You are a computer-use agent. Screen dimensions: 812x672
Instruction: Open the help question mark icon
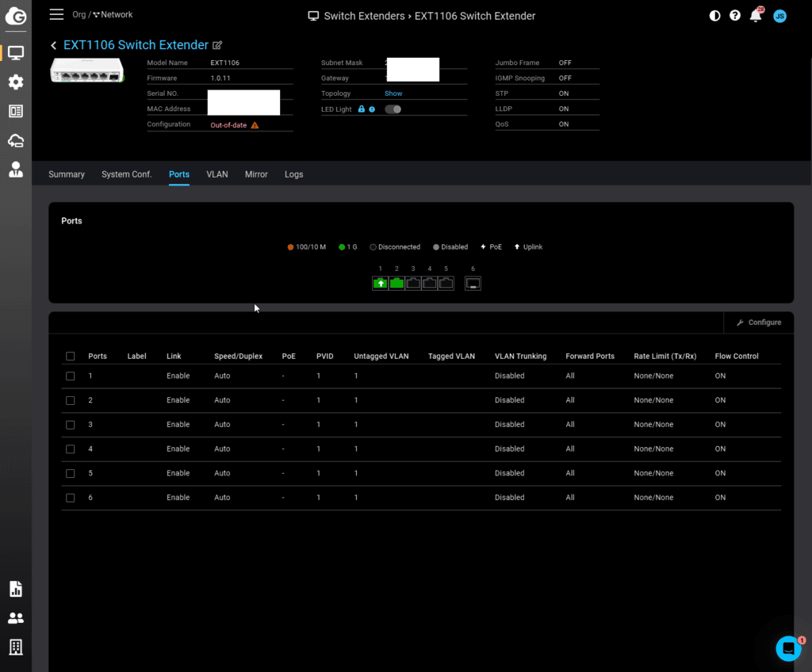click(x=735, y=16)
